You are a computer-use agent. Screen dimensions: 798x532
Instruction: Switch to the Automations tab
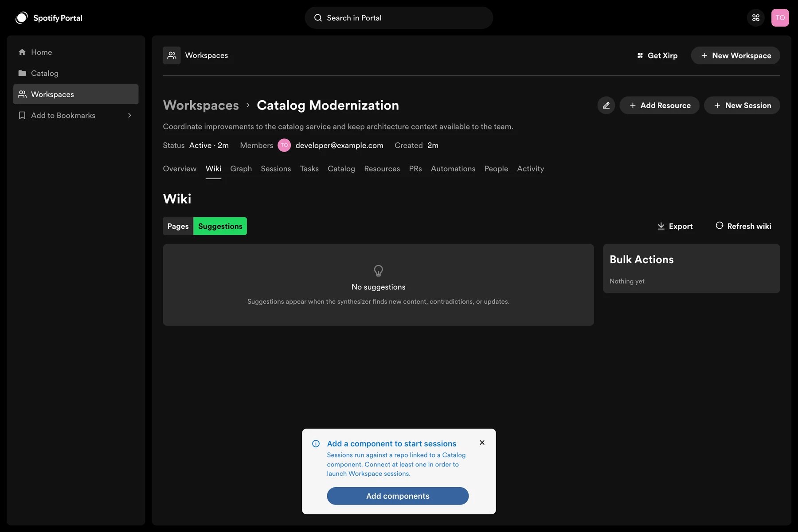tap(453, 169)
